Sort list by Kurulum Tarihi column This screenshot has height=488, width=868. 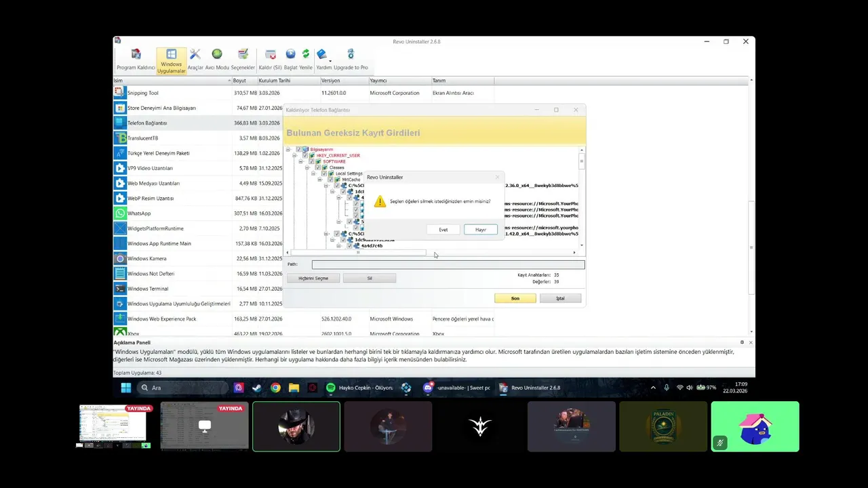pyautogui.click(x=288, y=81)
